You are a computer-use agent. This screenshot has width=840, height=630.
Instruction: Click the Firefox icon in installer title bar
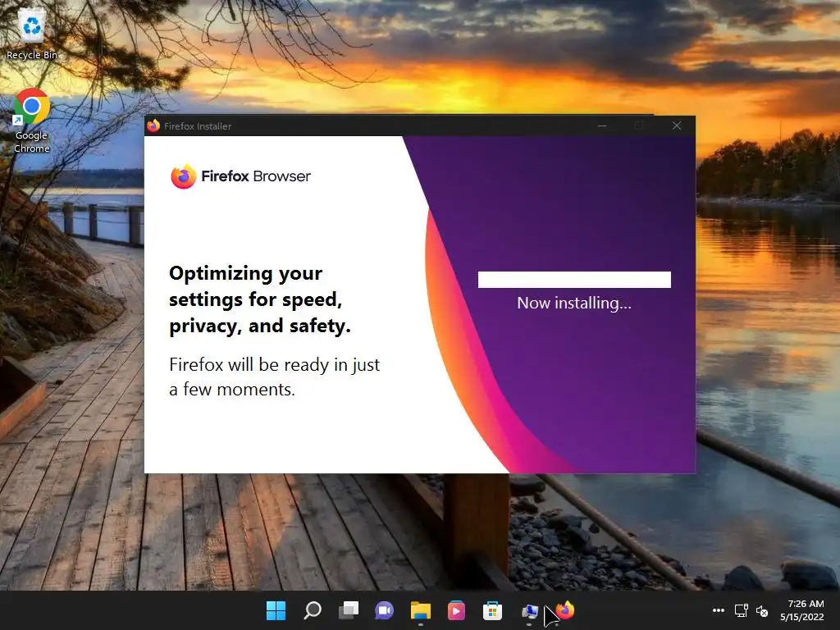tap(153, 126)
